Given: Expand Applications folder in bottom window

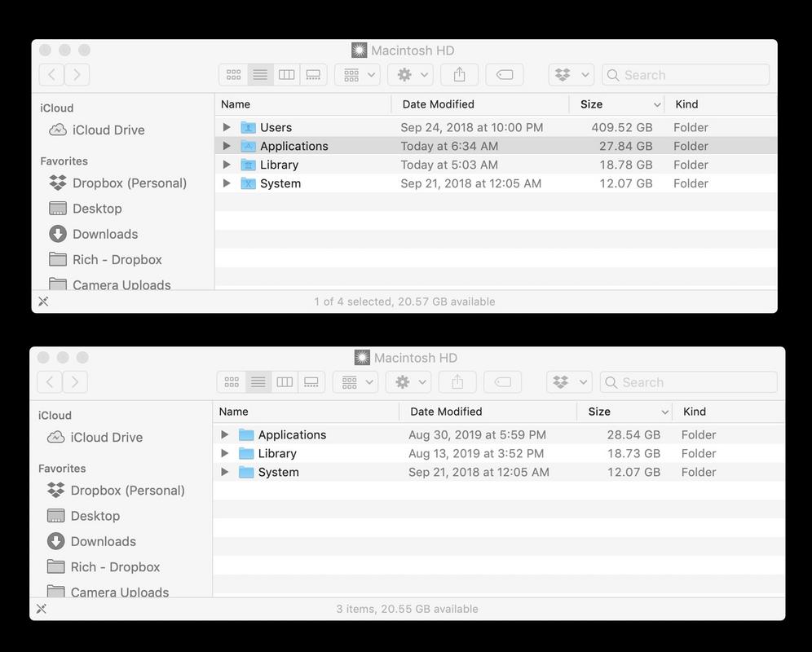Looking at the screenshot, I should click(x=224, y=434).
